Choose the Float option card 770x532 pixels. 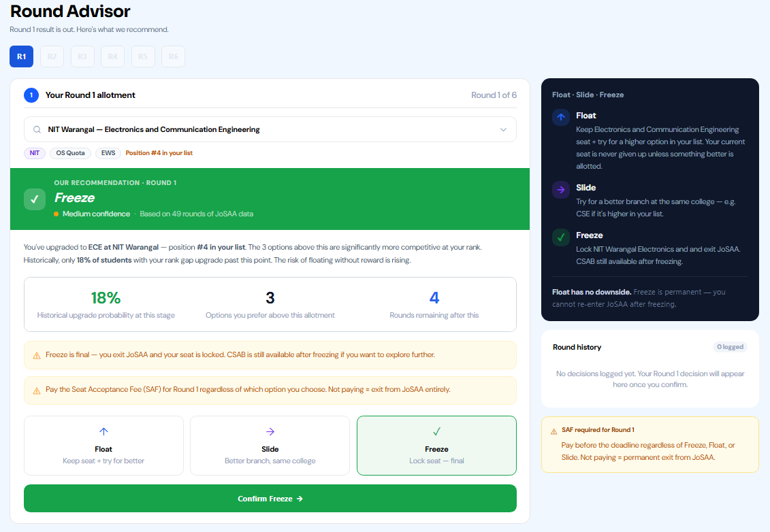(x=103, y=446)
